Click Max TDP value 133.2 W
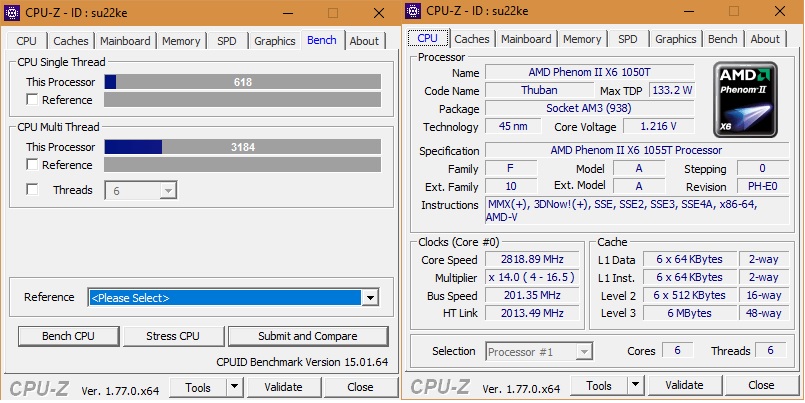The height and width of the screenshot is (403, 805). (x=672, y=90)
